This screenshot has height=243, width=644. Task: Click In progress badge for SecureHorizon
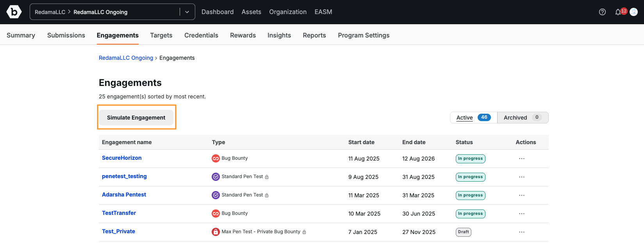pos(470,159)
